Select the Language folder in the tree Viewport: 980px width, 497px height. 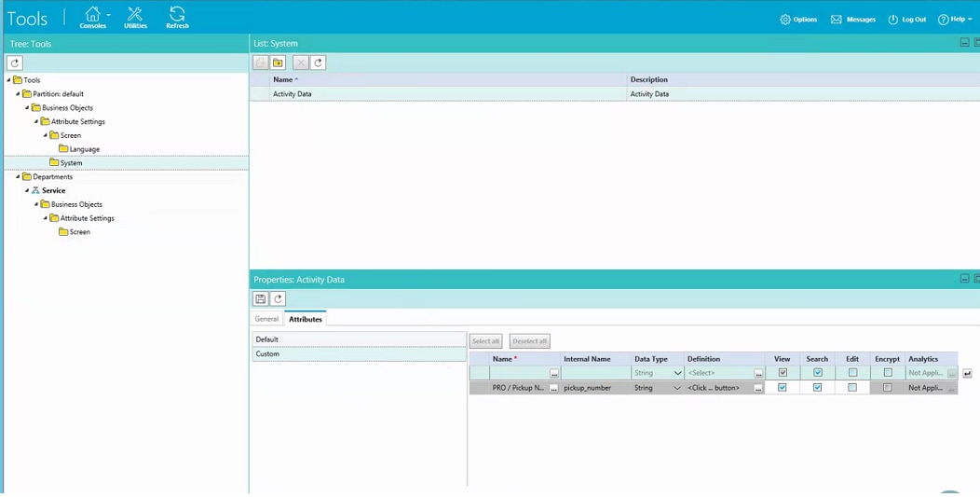(x=79, y=149)
